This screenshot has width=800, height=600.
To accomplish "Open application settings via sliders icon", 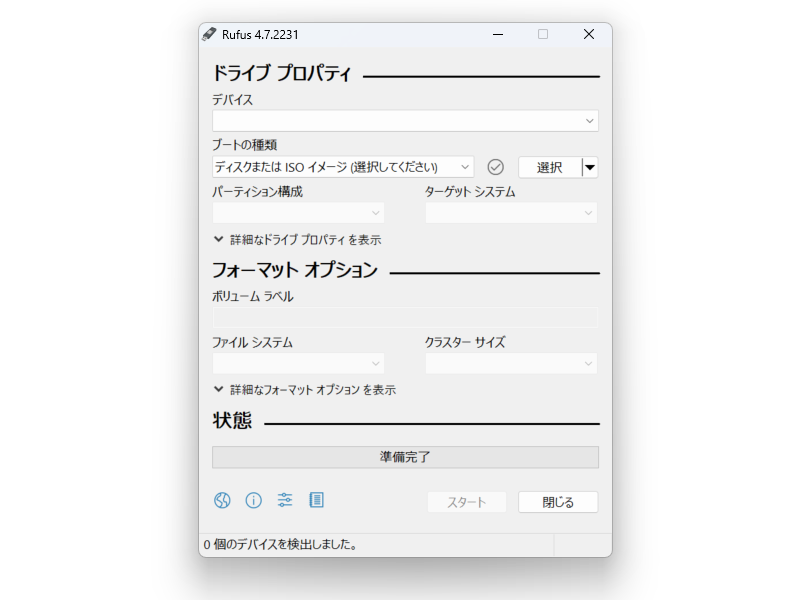I will (285, 501).
